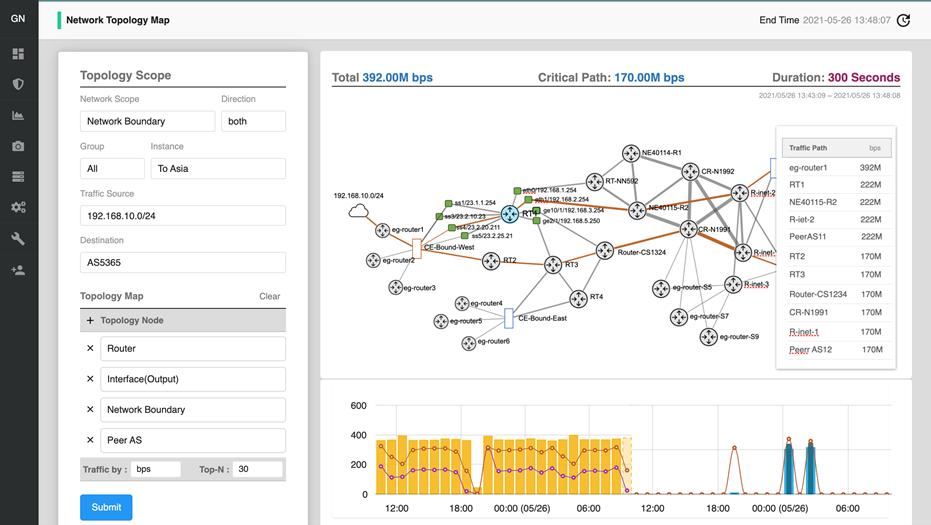Remove the Router topology node row
The image size is (931, 525).
[x=90, y=349]
